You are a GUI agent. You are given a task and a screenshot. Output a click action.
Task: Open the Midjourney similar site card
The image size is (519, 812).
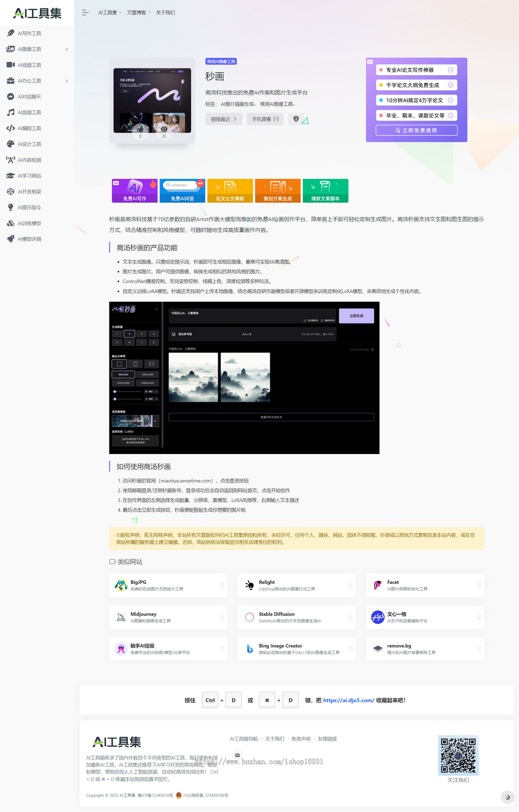tap(168, 617)
